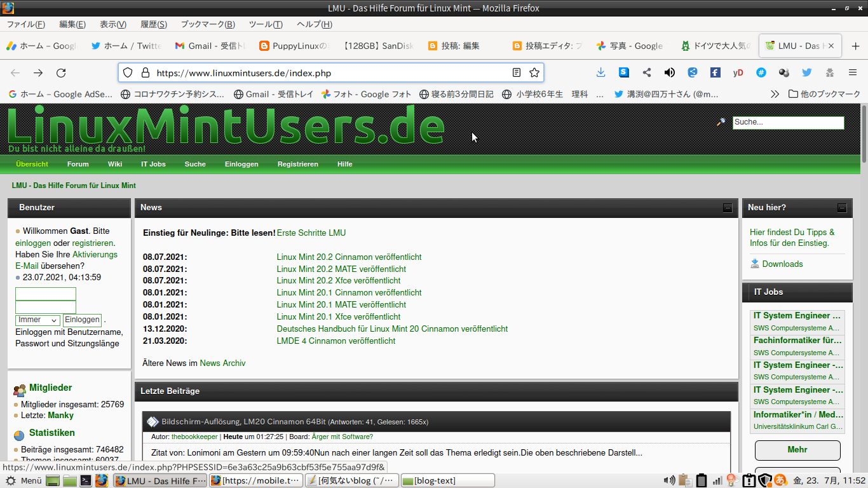Open Linux Mint 20.2 Cinnamon veröffentlicht news
The width and height of the screenshot is (868, 488).
click(349, 257)
